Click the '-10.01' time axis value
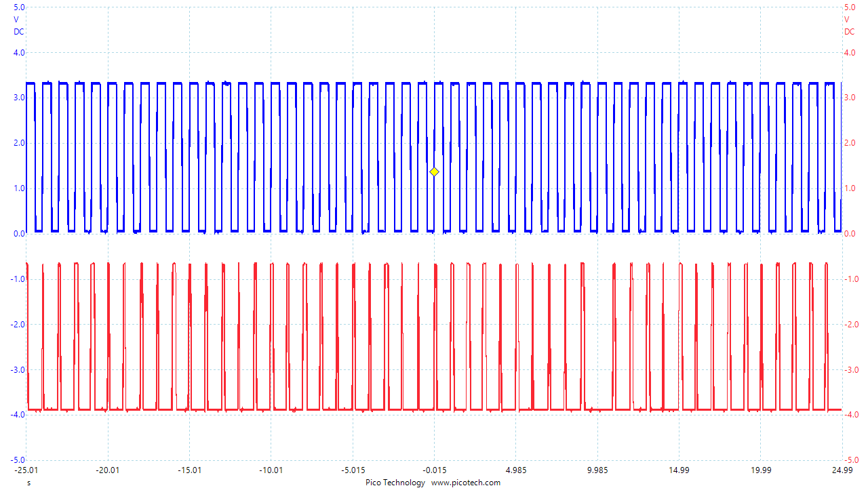 [271, 470]
